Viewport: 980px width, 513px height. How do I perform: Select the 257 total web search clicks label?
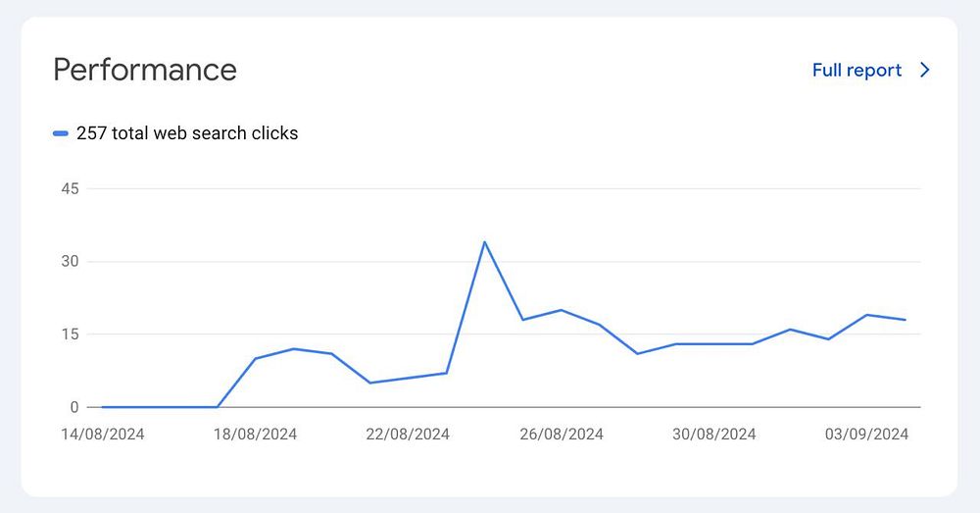pos(186,133)
